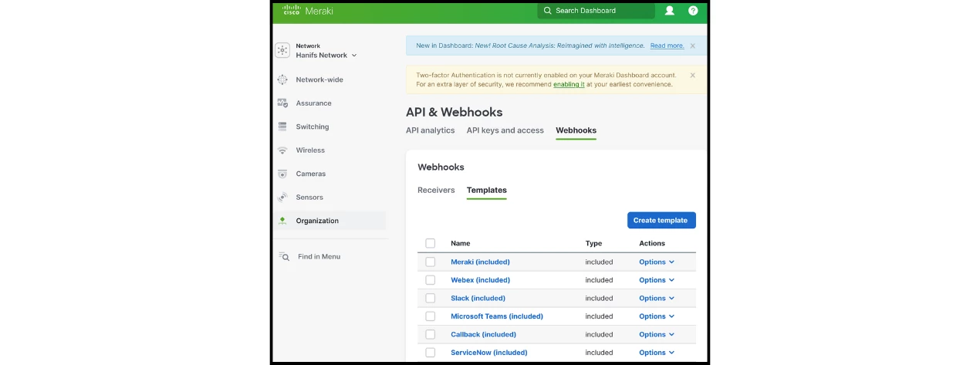Screen dimensions: 980x365
Task: Click the Find in Menu search entry
Action: click(319, 256)
